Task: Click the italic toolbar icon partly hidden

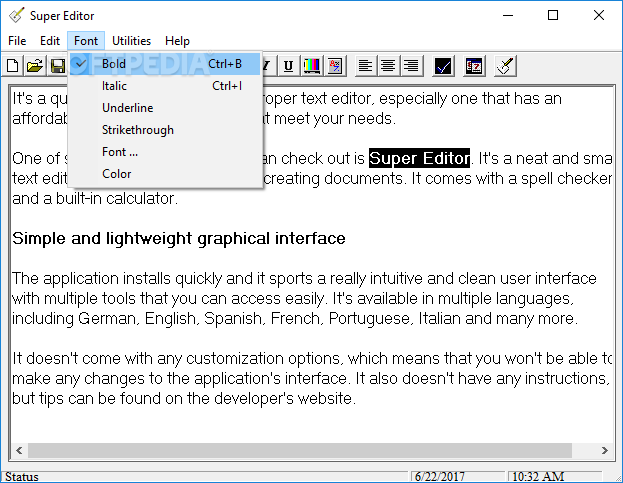Action: 267,66
